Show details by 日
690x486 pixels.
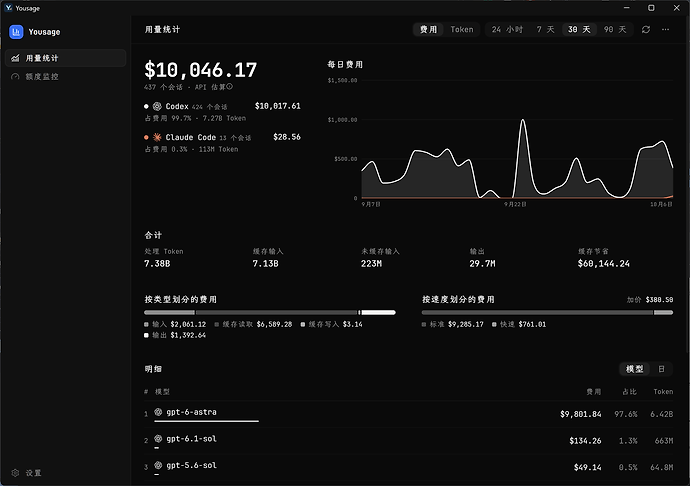pos(661,369)
